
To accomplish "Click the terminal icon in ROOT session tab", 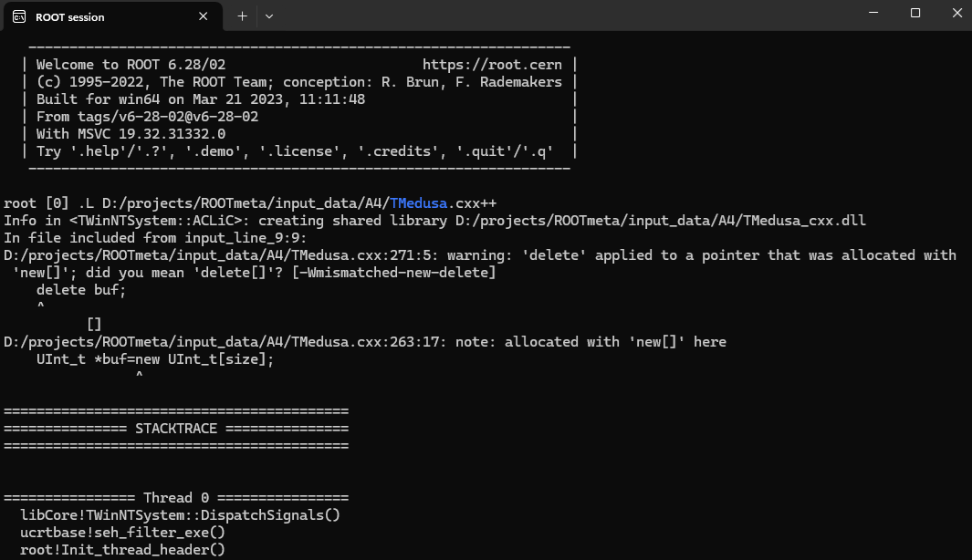I will tap(19, 16).
